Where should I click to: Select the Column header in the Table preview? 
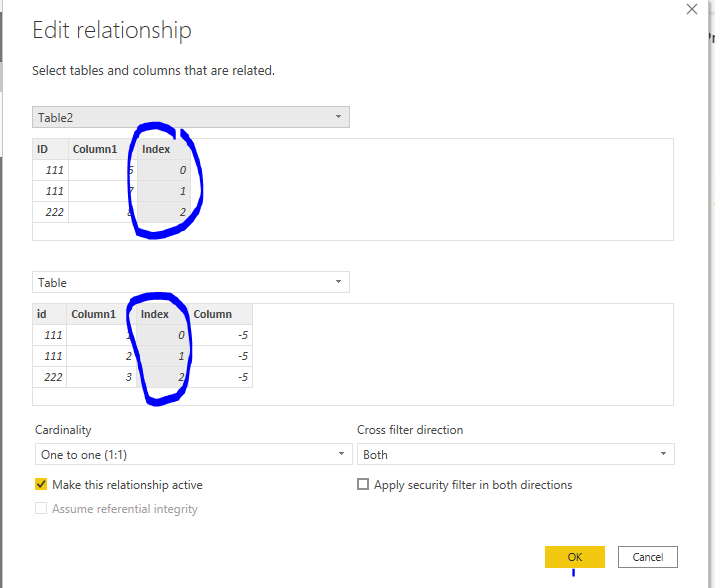pyautogui.click(x=221, y=314)
